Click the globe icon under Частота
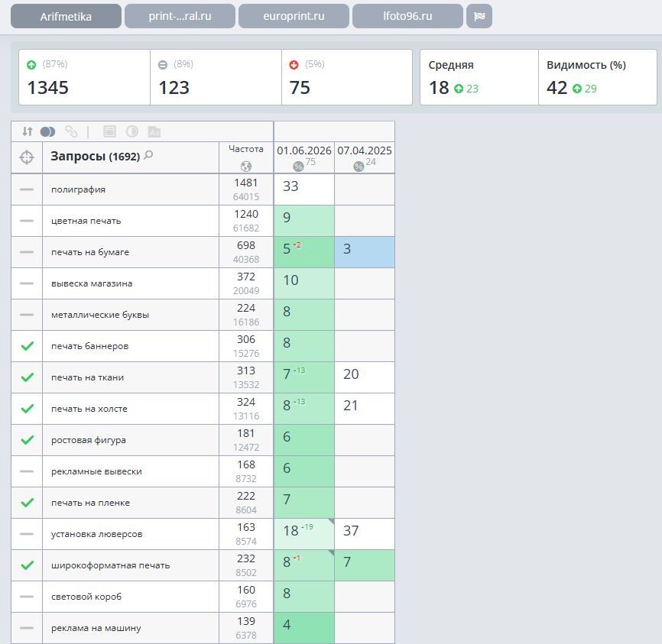Viewport: 662px width, 644px height. [246, 167]
